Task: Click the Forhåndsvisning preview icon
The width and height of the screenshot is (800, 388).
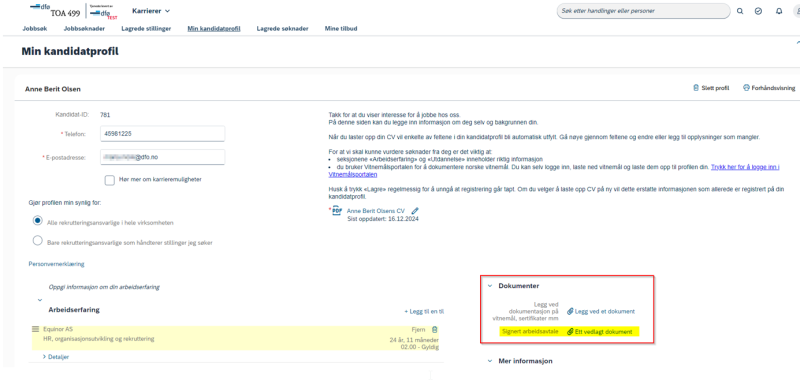Action: [746, 88]
